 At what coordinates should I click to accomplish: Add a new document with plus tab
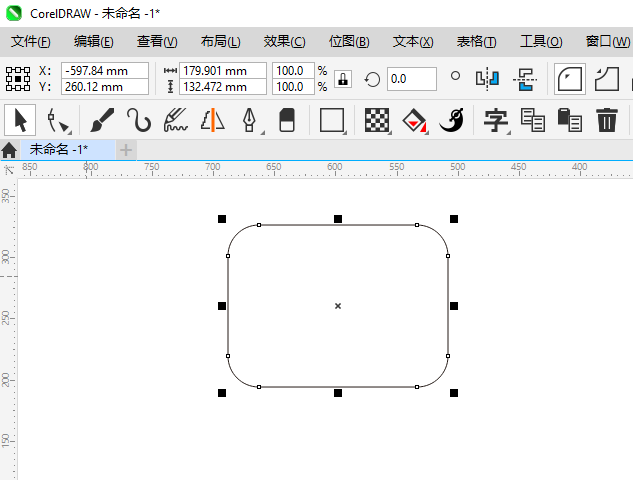126,150
